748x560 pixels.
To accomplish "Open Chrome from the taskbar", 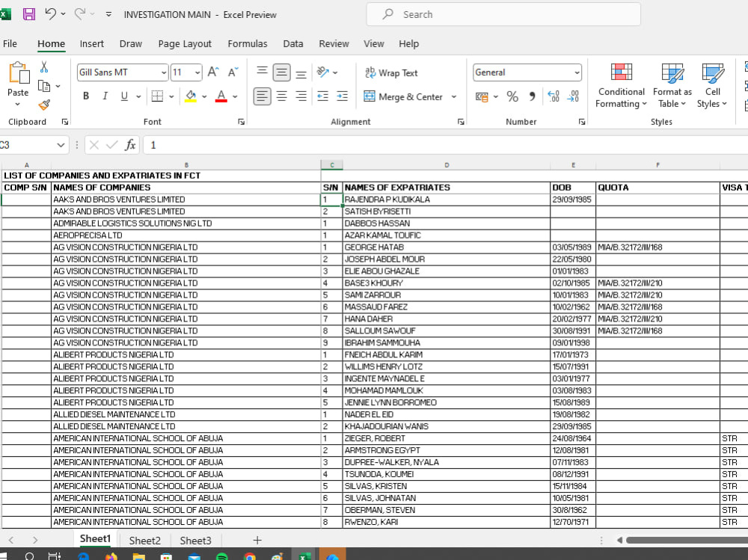I will tap(249, 557).
